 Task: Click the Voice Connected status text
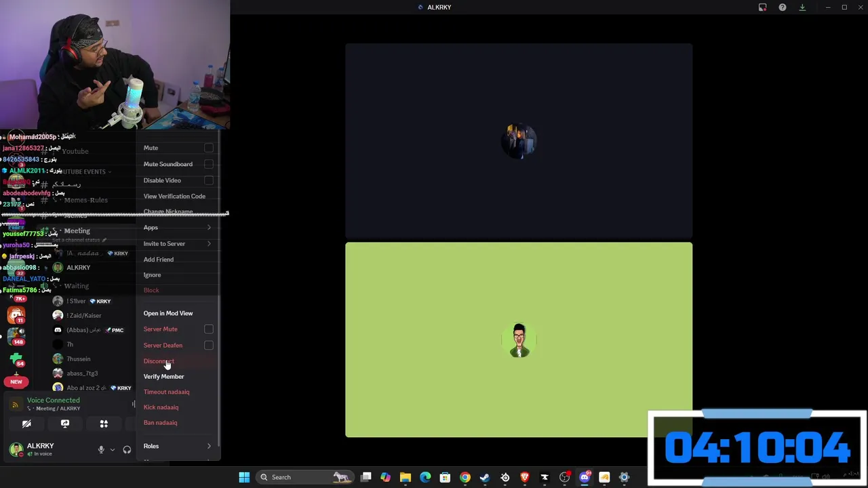click(53, 401)
